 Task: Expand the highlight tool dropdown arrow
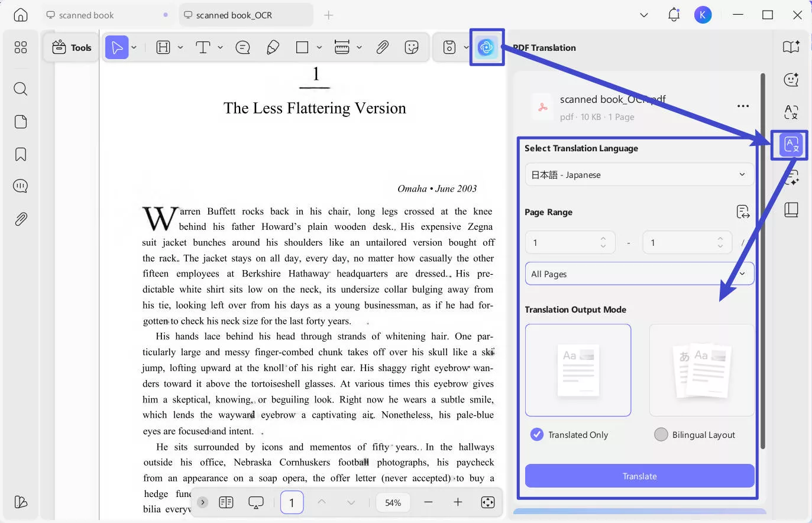point(180,47)
